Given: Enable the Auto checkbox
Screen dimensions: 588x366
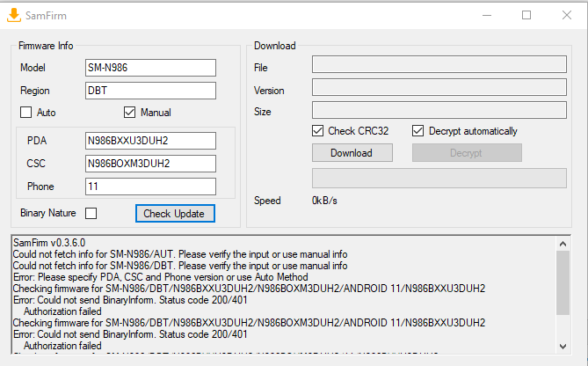Looking at the screenshot, I should click(x=25, y=113).
